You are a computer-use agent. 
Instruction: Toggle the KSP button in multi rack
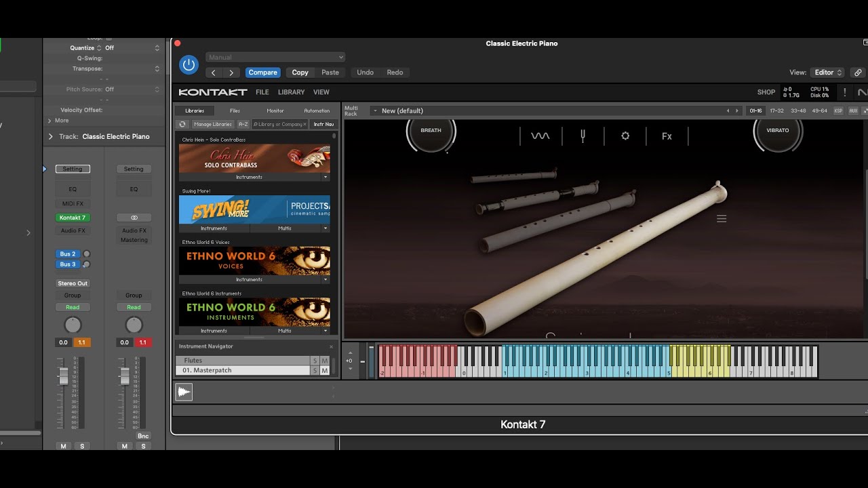[x=838, y=110]
